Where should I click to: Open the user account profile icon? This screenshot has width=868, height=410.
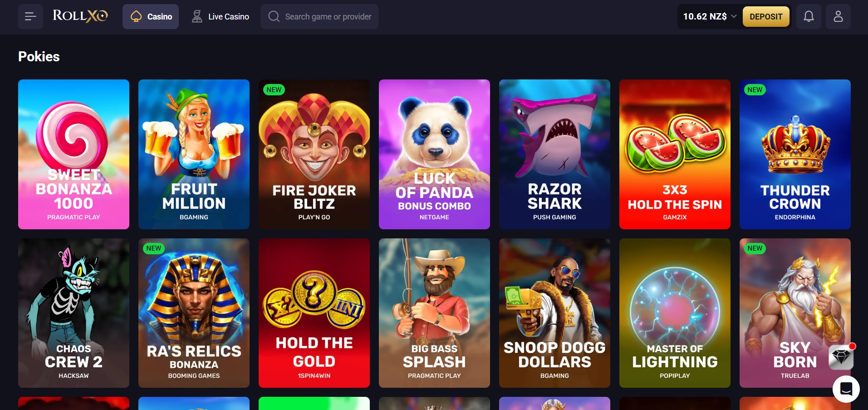[x=838, y=17]
